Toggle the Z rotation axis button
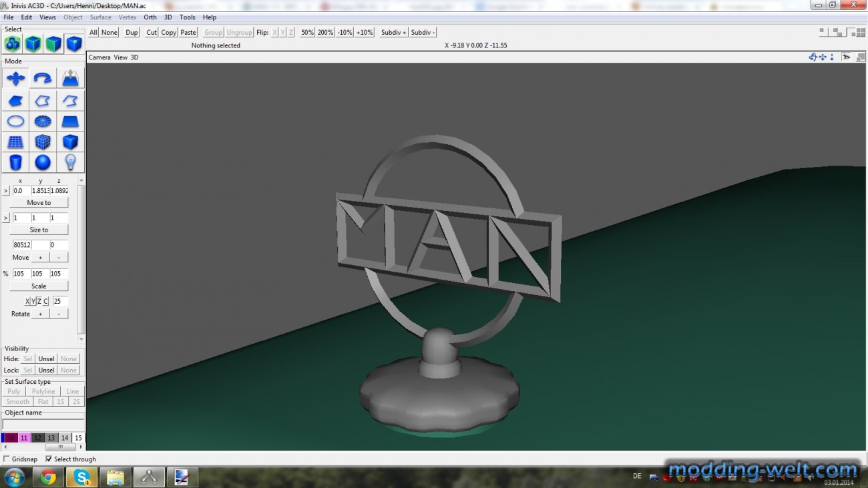Viewport: 868px width, 488px height. tap(39, 301)
